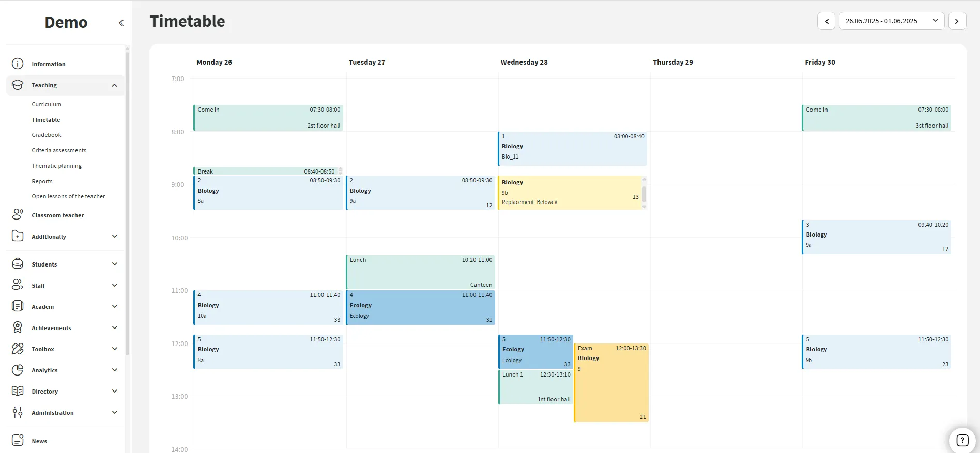Image resolution: width=980 pixels, height=453 pixels.
Task: Collapse the Teaching menu section
Action: click(x=114, y=85)
